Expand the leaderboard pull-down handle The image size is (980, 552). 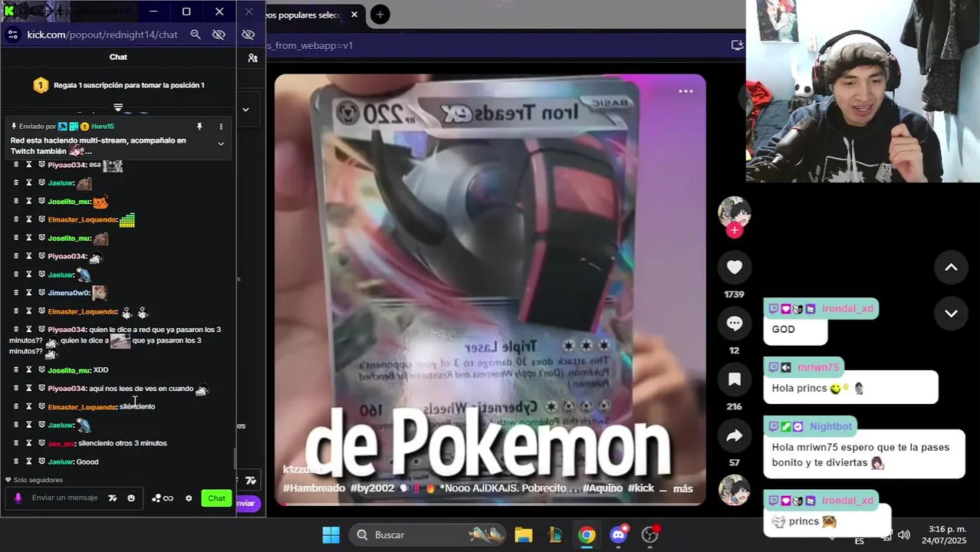coord(118,107)
